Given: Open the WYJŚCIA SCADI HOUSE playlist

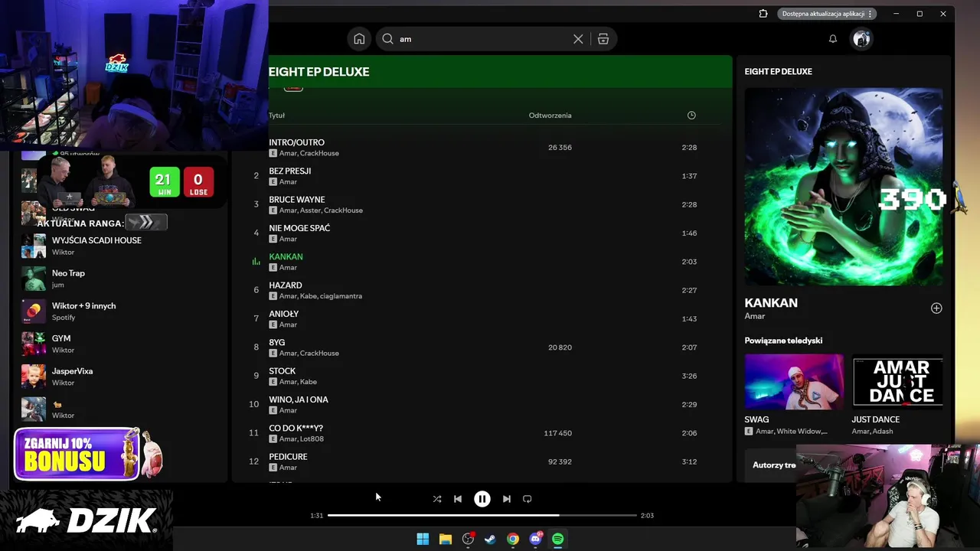Looking at the screenshot, I should pyautogui.click(x=96, y=240).
